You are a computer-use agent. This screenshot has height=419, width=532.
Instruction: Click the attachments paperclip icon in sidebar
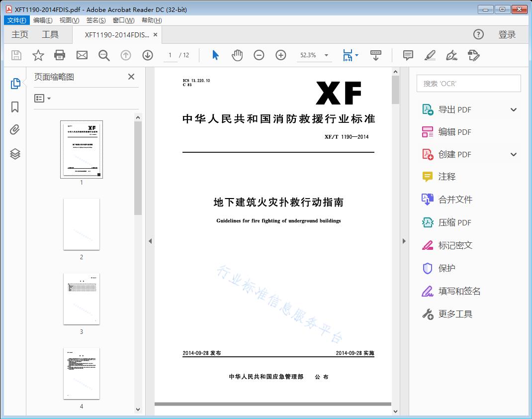click(x=15, y=129)
